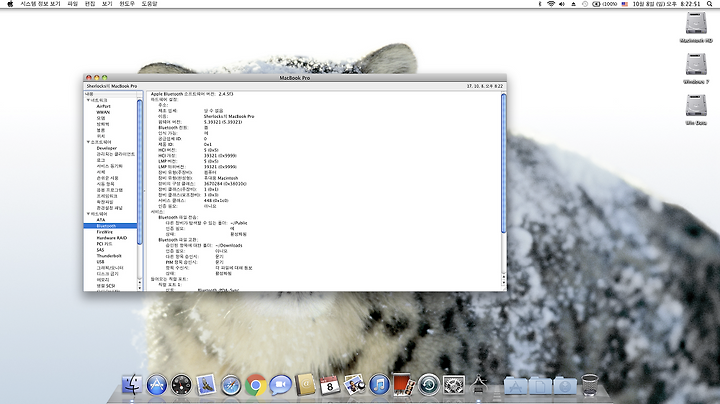The width and height of the screenshot is (720, 404).
Task: Select WWAN in the sidebar
Action: coord(103,112)
